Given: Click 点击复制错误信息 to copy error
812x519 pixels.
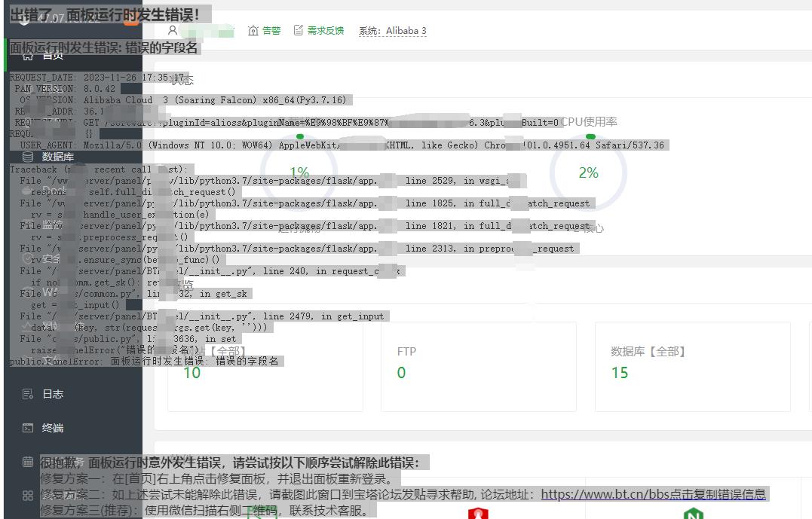Looking at the screenshot, I should point(718,494).
